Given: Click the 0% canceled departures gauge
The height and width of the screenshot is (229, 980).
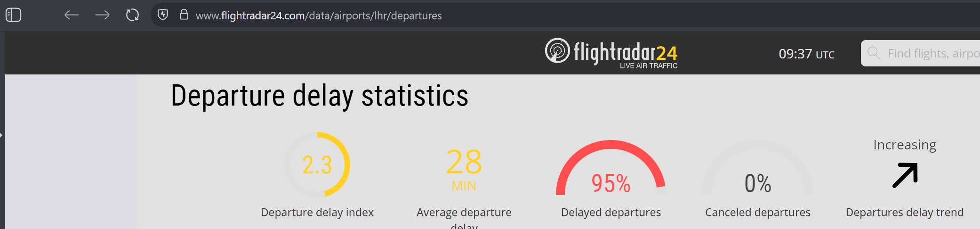Looking at the screenshot, I should [758, 168].
